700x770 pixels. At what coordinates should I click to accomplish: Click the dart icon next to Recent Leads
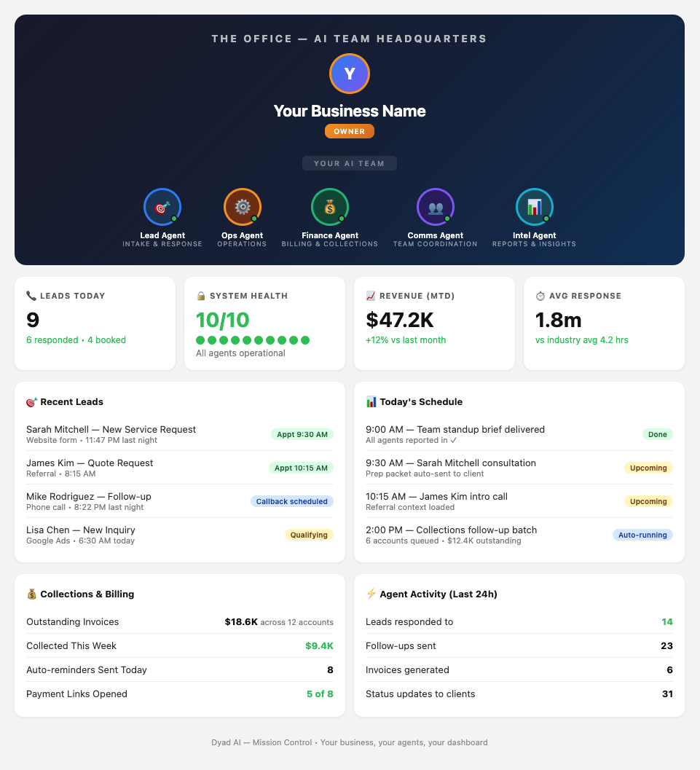[30, 401]
